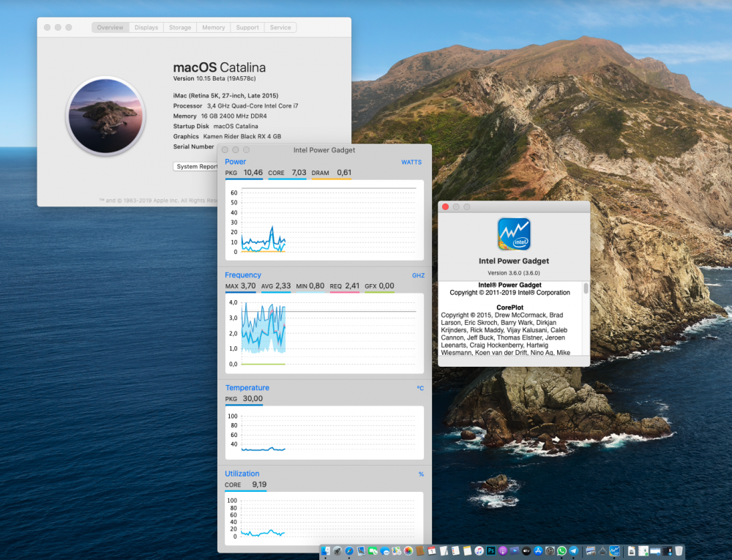732x560 pixels.
Task: Click REQ frequency value 2,41
Action: point(352,285)
